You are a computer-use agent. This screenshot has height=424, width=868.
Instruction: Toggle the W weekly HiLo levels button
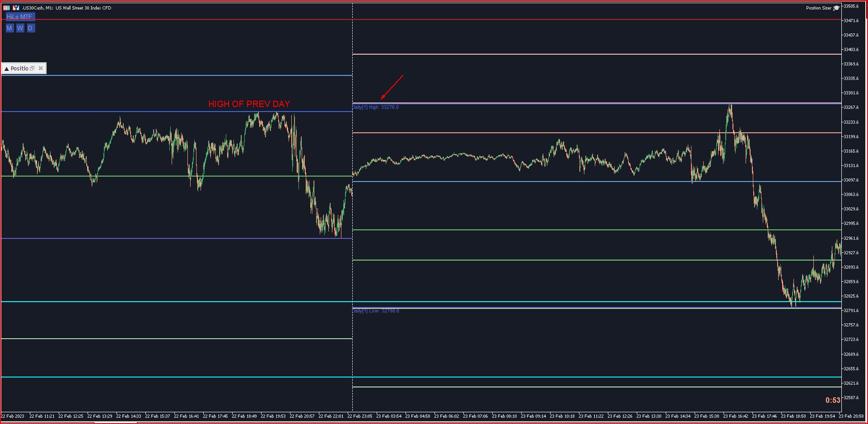point(20,28)
